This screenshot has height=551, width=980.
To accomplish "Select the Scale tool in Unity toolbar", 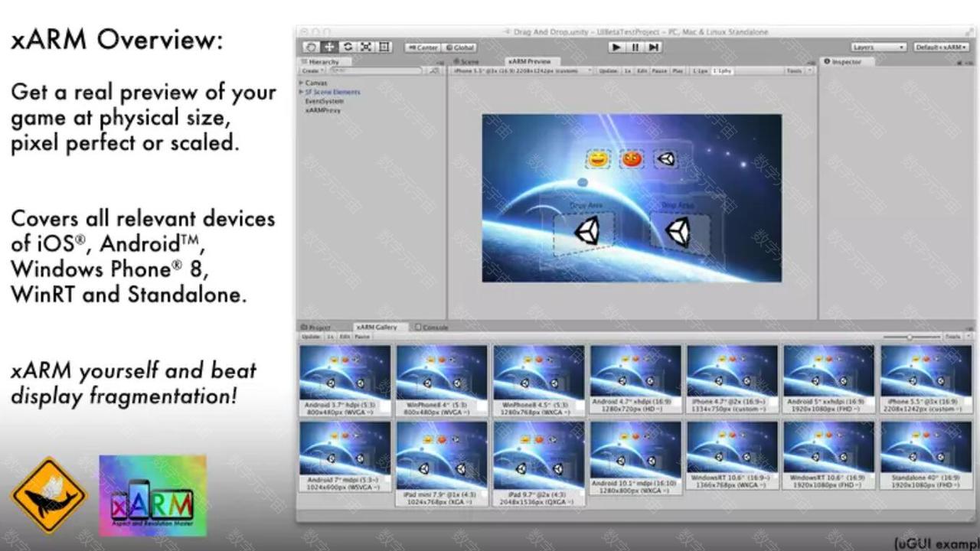I will (x=366, y=47).
